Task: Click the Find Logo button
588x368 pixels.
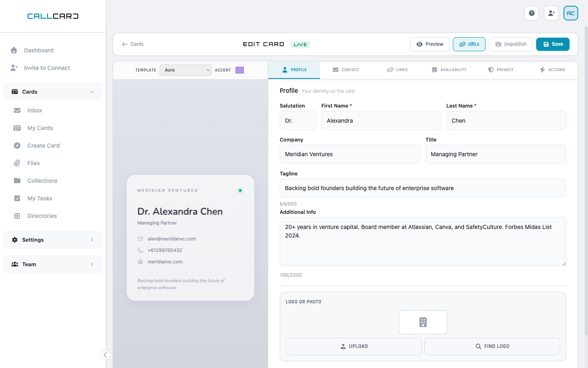Action: [x=492, y=346]
